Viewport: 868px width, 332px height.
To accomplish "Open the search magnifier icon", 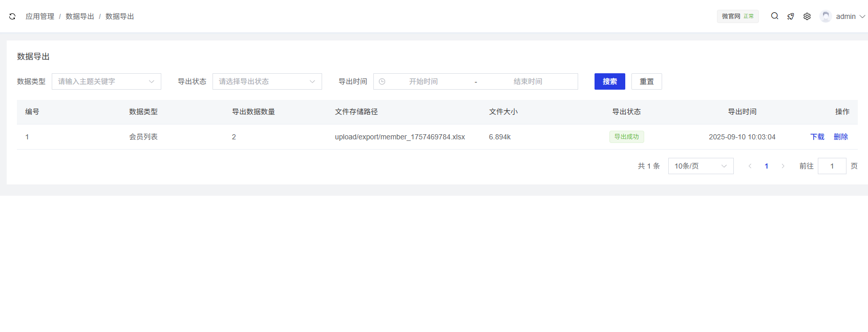I will [x=775, y=16].
